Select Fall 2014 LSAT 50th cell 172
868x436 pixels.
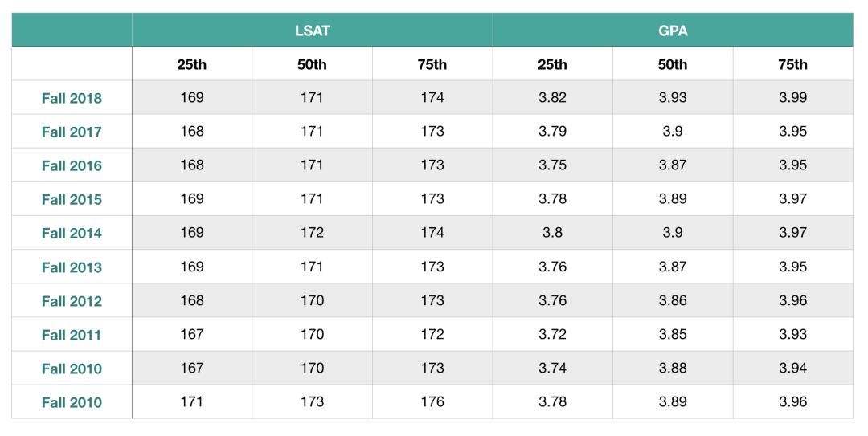click(x=312, y=233)
